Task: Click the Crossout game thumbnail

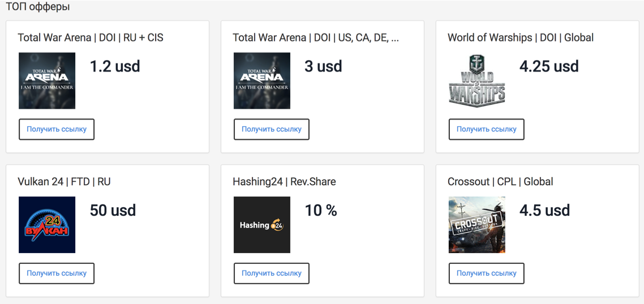Action: click(x=477, y=225)
